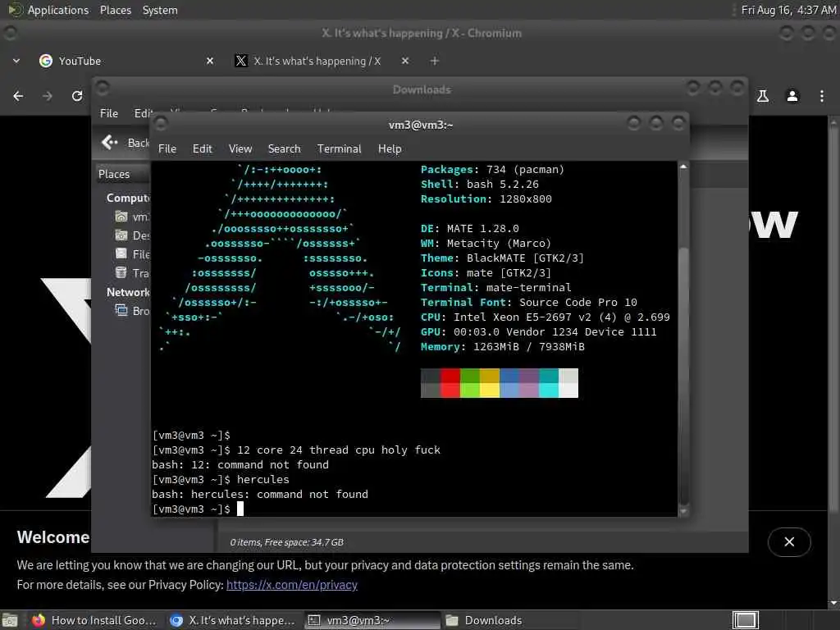Open the x.com/en/privacy link
Screen dimensions: 840x630
point(291,584)
